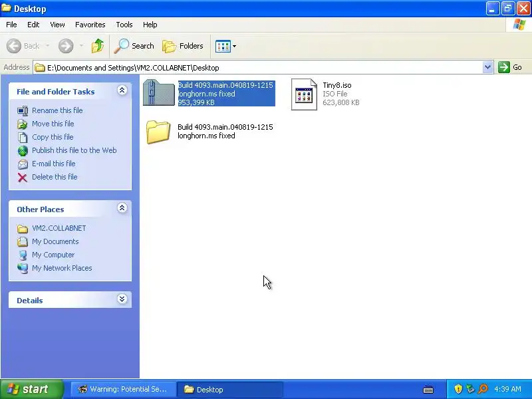Click Move this file link
The image size is (532, 399).
pyautogui.click(x=53, y=124)
